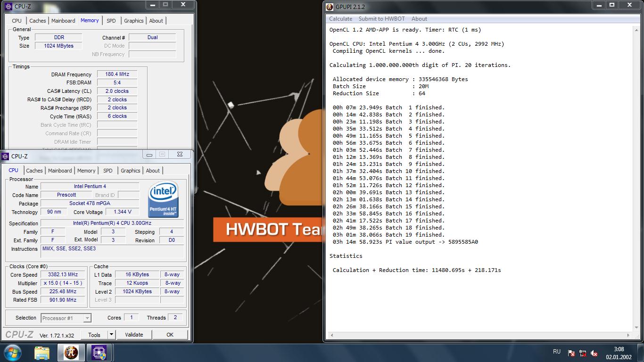Viewport: 644px width, 362px height.
Task: Open the About menu in GPUPI
Action: 419,19
